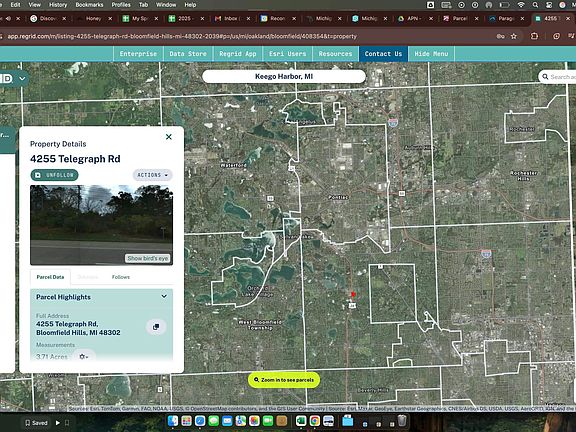Switch to the Inbox Gmail tab
This screenshot has width=576, height=432.
tap(232, 18)
